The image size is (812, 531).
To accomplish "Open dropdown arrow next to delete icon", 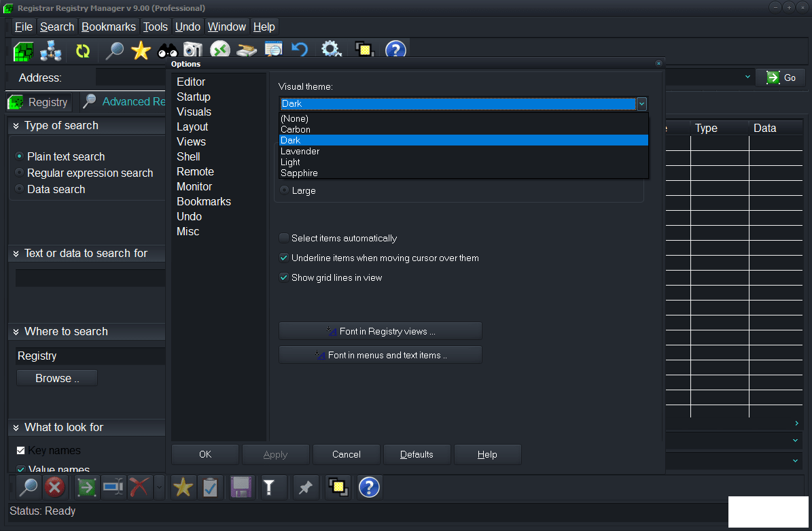I will click(159, 487).
